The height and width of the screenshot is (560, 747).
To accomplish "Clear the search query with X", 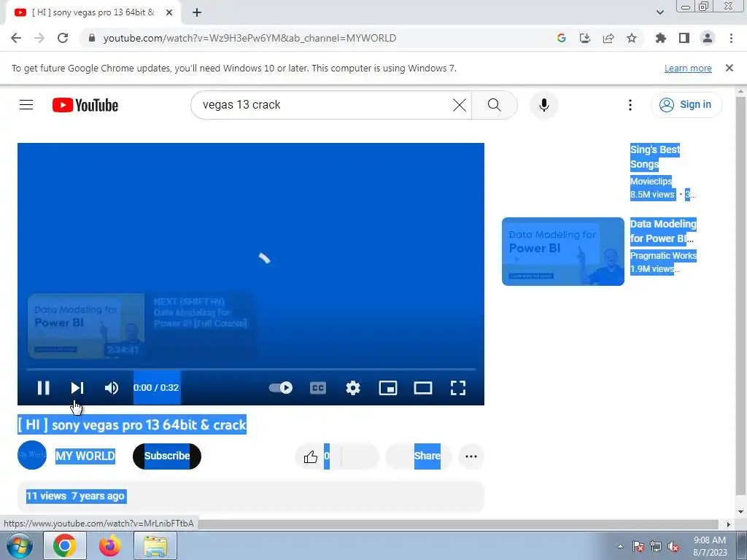I will coord(460,105).
